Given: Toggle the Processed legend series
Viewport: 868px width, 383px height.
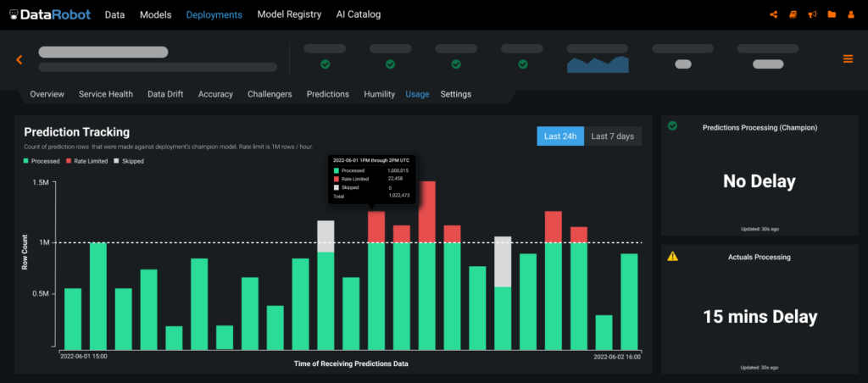Looking at the screenshot, I should point(47,161).
